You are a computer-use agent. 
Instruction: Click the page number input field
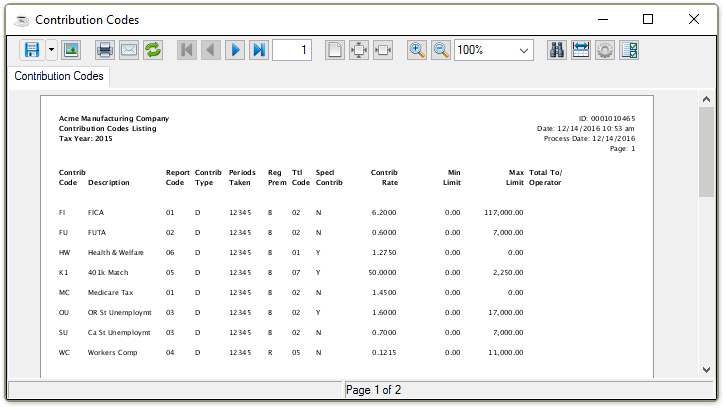(291, 50)
